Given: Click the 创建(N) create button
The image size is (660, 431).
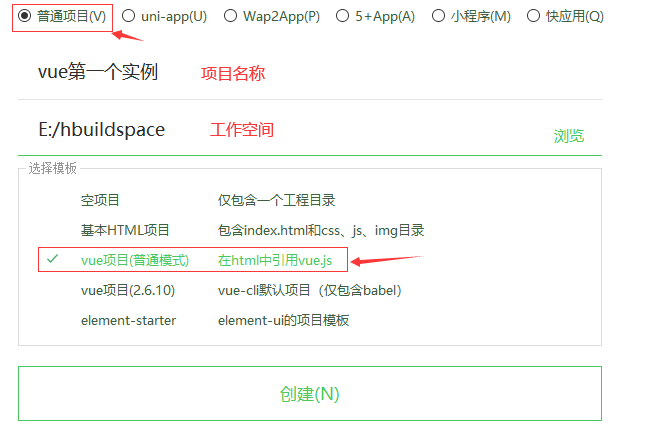Looking at the screenshot, I should point(310,394).
